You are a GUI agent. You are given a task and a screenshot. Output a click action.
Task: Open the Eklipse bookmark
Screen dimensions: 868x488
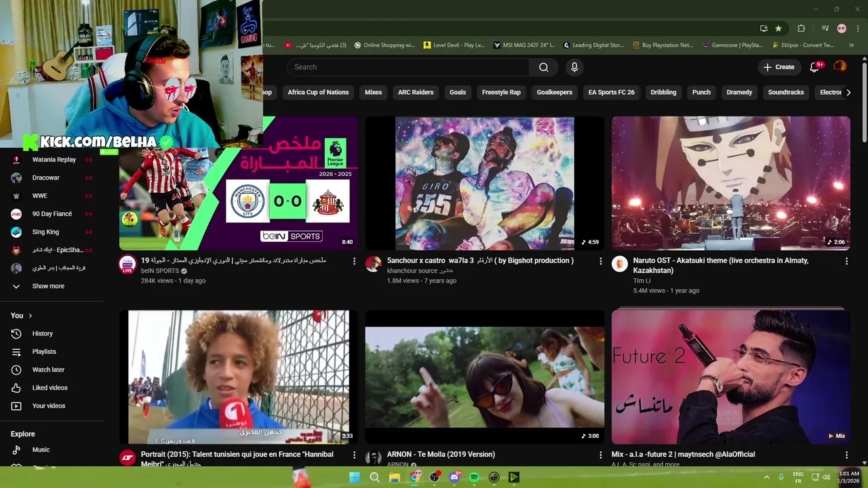803,45
